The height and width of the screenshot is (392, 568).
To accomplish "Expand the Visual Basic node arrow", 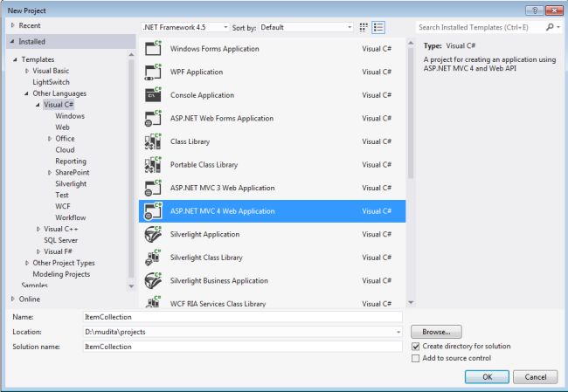I will [27, 71].
